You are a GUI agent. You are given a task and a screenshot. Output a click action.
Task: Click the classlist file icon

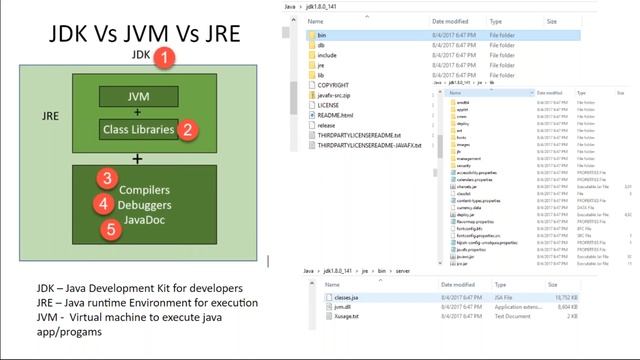point(453,193)
